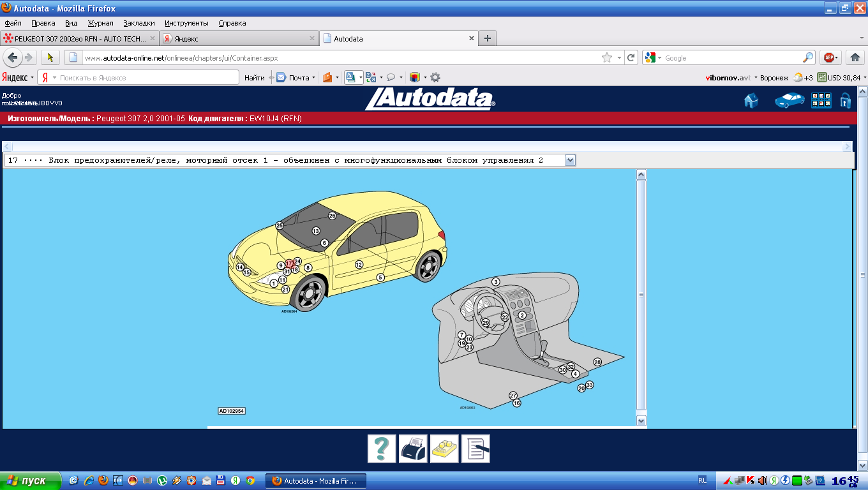This screenshot has height=490, width=868.
Task: Open the yellow notepad icon
Action: pos(444,449)
